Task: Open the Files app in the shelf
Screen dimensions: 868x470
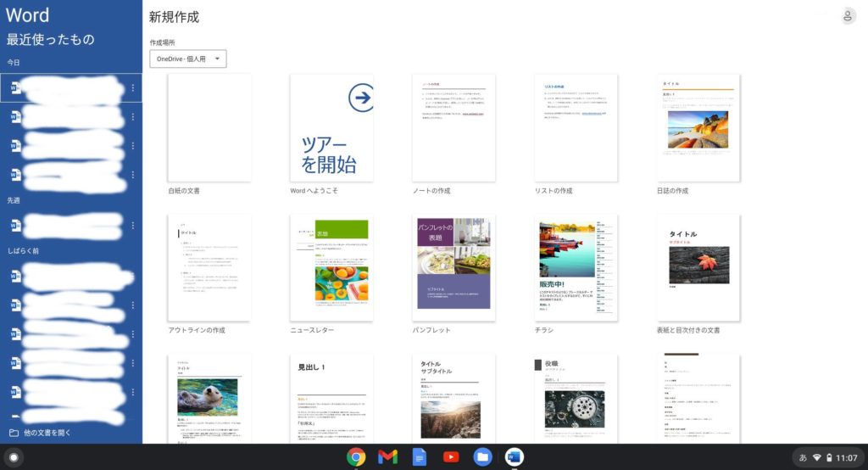Action: click(482, 457)
